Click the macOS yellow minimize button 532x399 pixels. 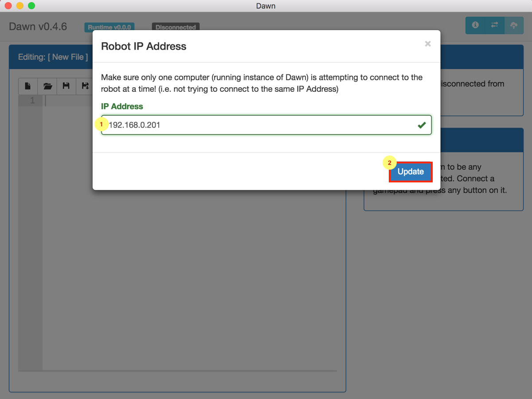pos(20,6)
